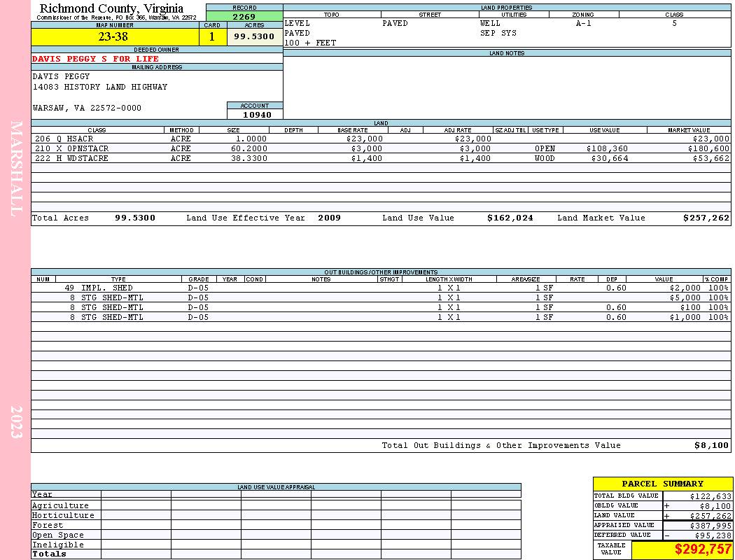Click the WELL utilities value
Screen dimensions: 735x560
coord(490,23)
